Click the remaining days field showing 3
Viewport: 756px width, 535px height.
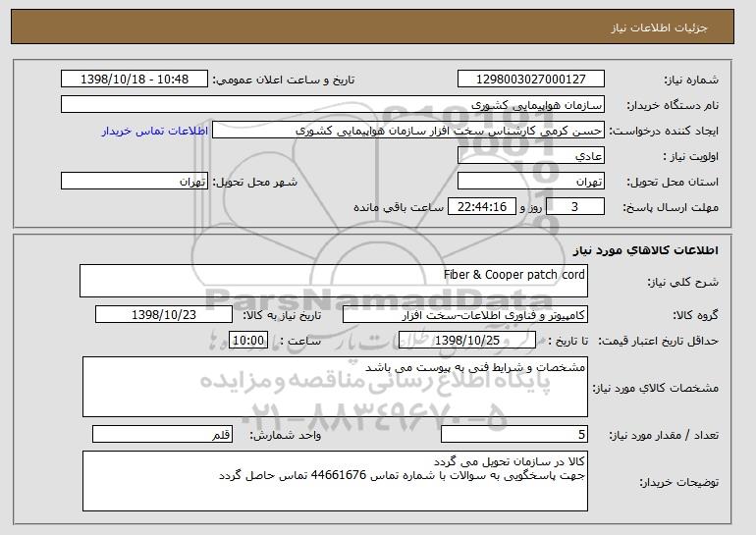pyautogui.click(x=574, y=207)
